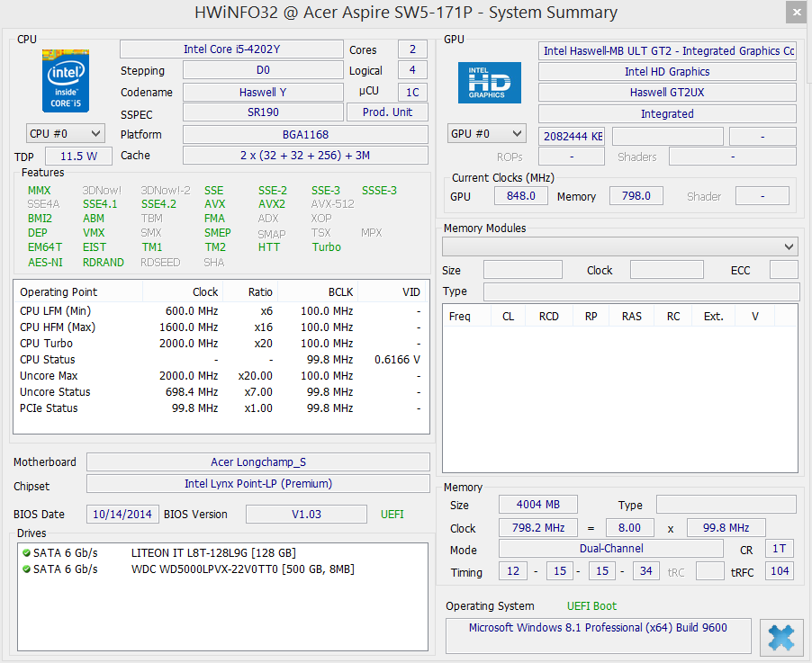Select the CPU LFM (Min) row
Screen dimensions: 812x663
[221, 311]
